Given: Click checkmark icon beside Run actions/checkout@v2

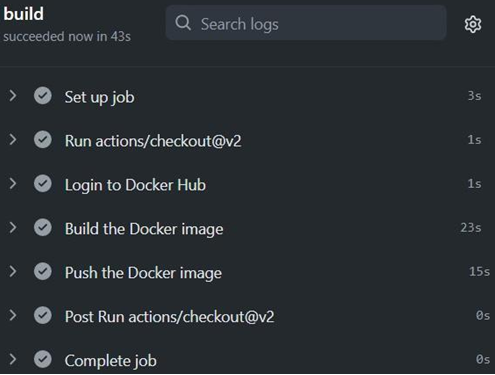Looking at the screenshot, I should 43,140.
